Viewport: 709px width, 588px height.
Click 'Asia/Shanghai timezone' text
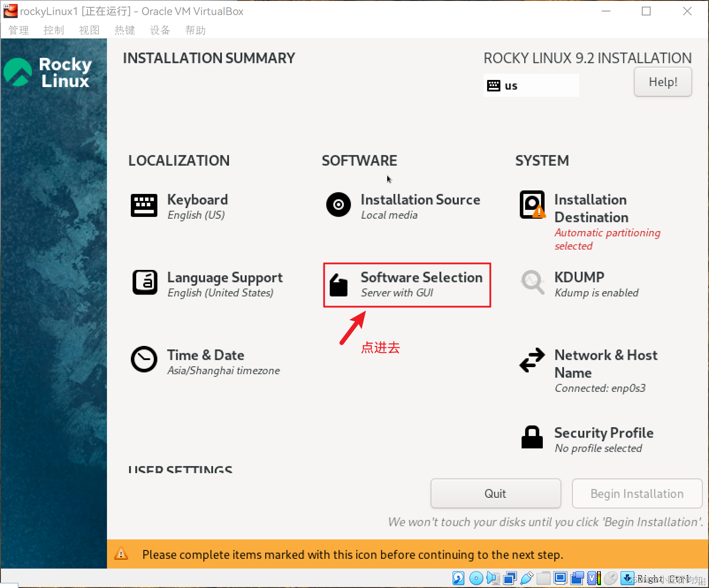tap(224, 371)
